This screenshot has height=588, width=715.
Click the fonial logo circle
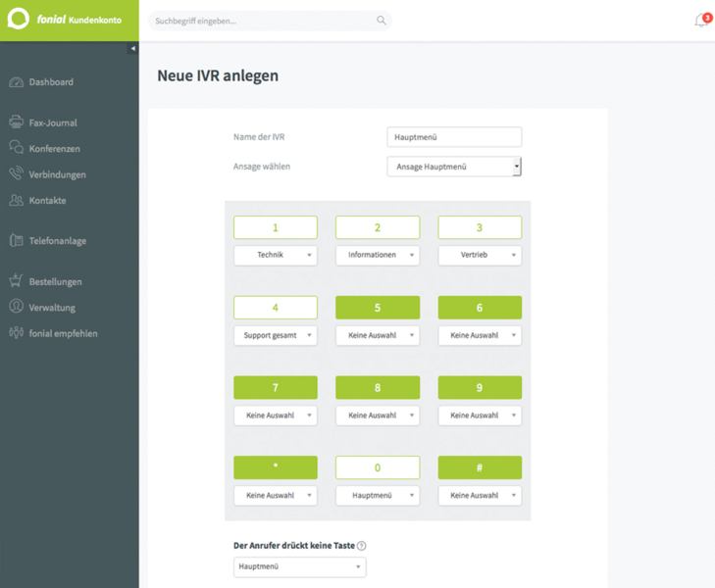click(19, 20)
